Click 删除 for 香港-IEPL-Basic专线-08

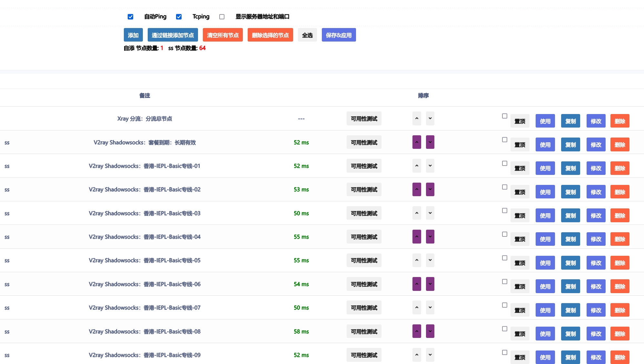pos(620,334)
